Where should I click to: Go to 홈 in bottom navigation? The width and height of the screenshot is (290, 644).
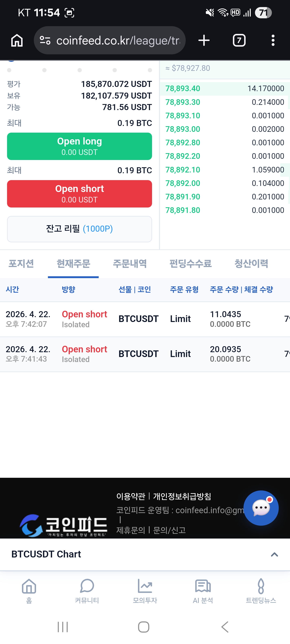click(29, 590)
